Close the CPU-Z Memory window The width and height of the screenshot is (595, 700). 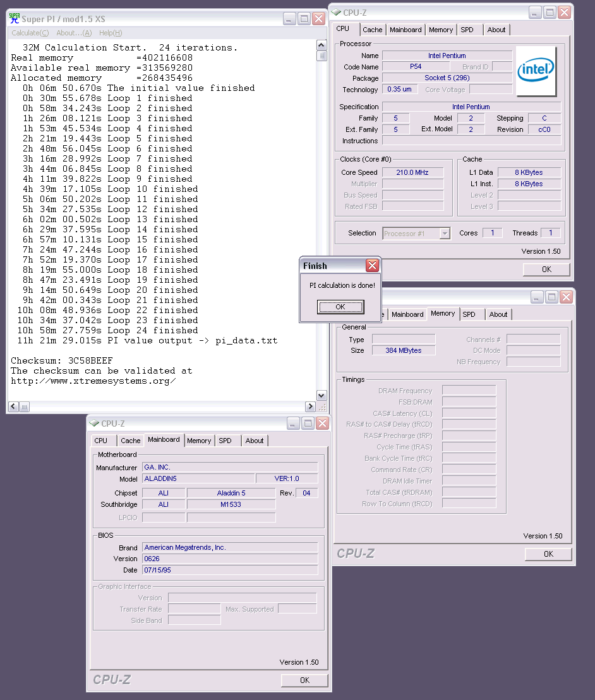pos(566,297)
